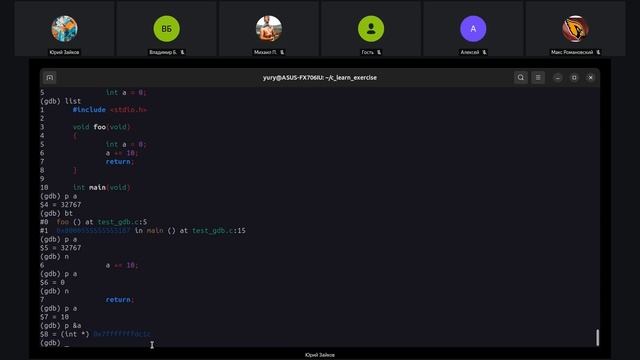Click the '#include <stdio.h>' line
The image size is (640, 360).
coord(109,110)
